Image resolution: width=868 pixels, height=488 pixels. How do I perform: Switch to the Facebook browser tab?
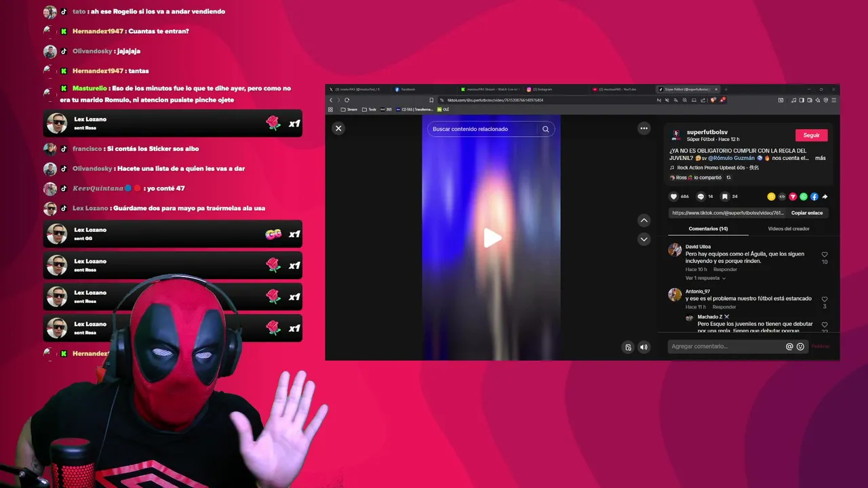424,89
